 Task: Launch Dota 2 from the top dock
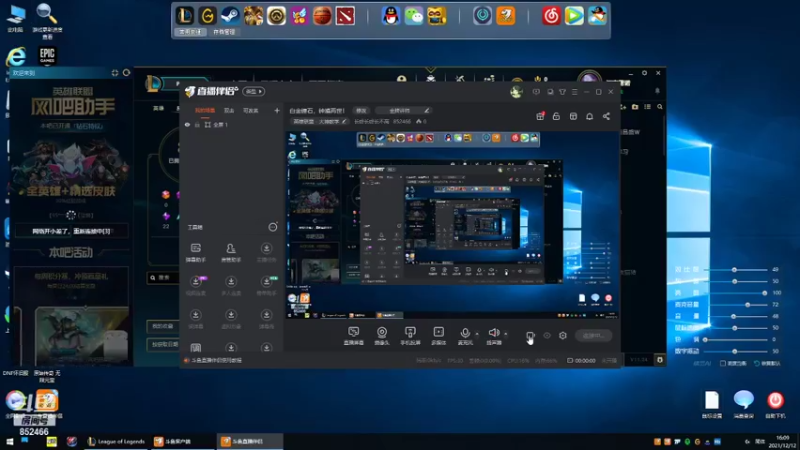345,16
